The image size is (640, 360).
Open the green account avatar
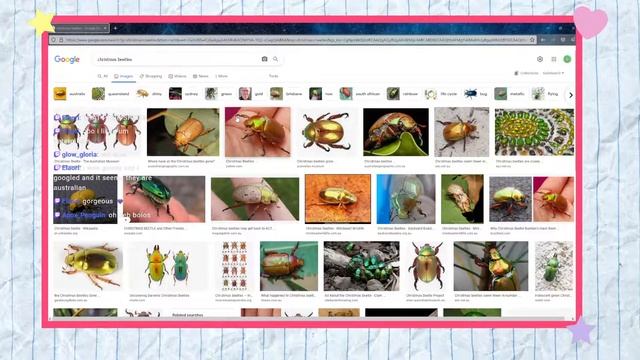567,59
